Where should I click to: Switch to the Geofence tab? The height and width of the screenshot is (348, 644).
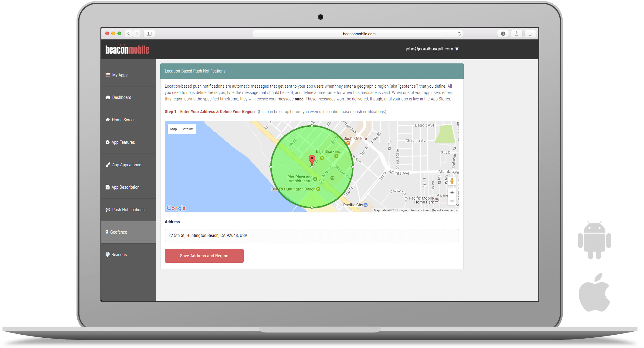[x=118, y=232]
